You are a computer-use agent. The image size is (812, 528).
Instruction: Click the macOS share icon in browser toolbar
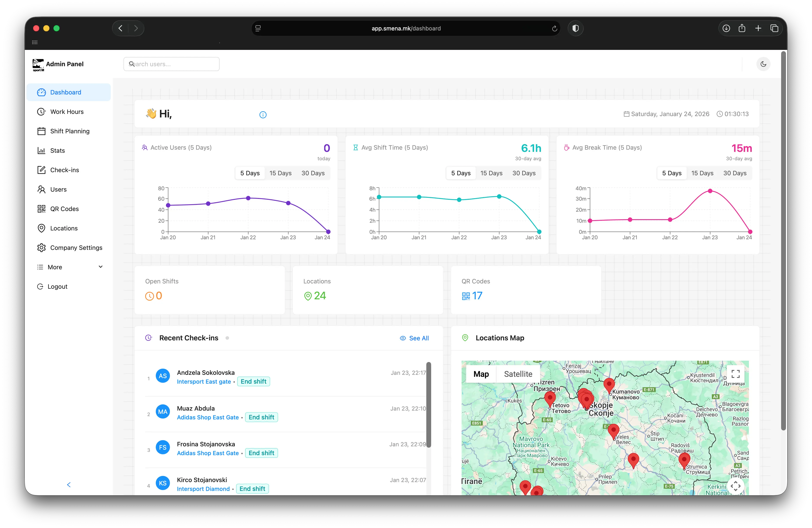coord(742,28)
